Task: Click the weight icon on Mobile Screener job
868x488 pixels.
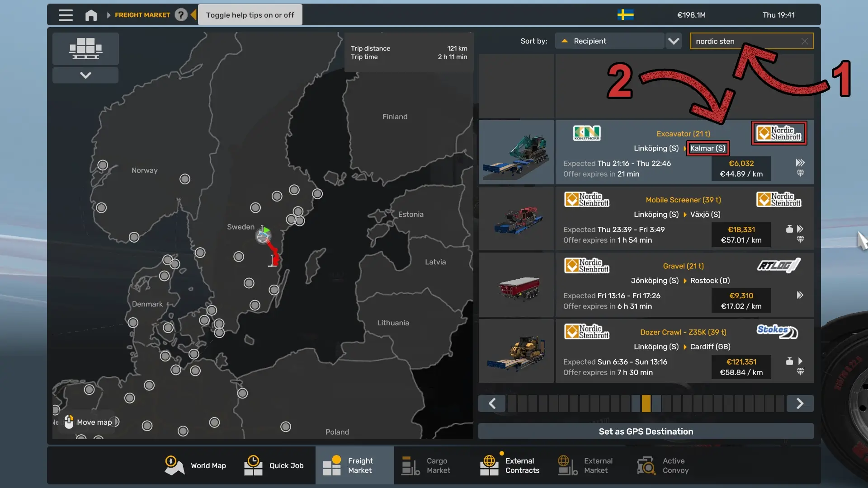Action: (789, 229)
